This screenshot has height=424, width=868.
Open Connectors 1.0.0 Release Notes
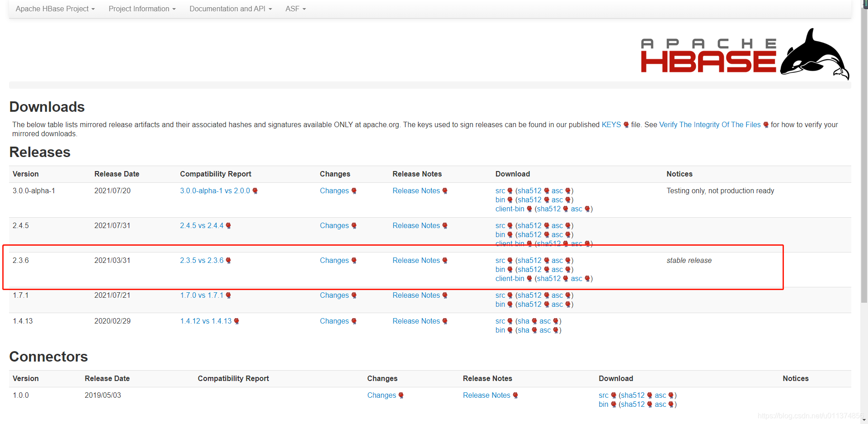point(486,395)
